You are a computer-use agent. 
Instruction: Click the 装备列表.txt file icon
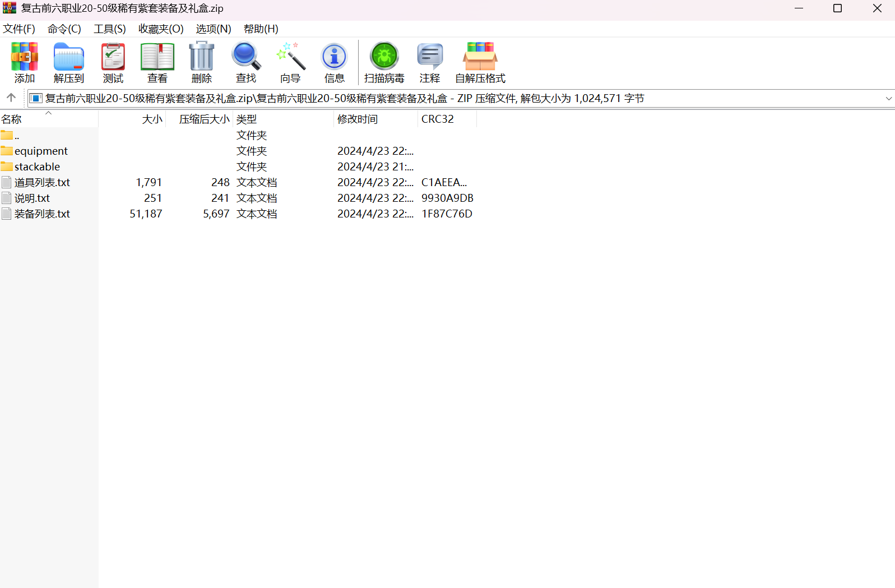(x=7, y=214)
